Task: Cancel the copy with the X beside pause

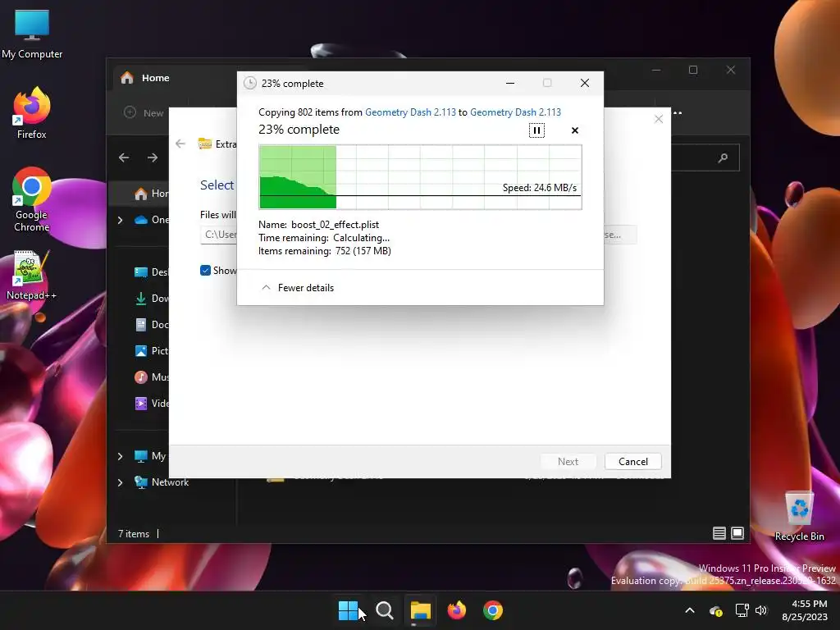Action: point(575,130)
